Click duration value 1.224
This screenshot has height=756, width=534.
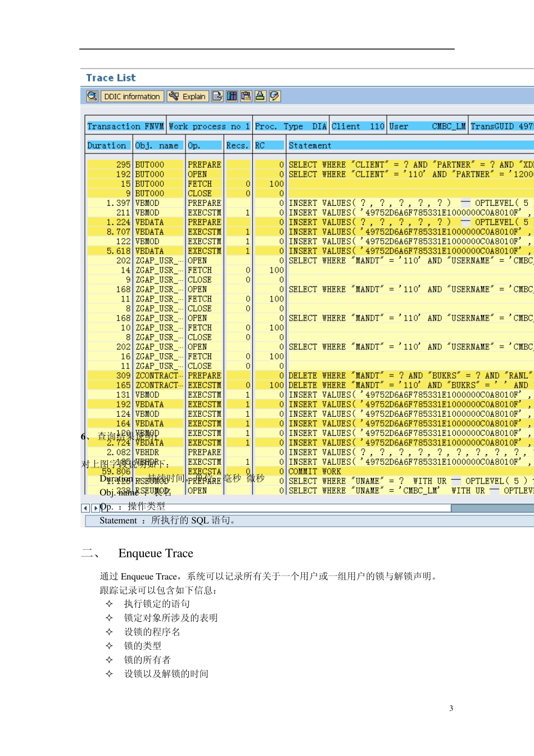point(119,222)
